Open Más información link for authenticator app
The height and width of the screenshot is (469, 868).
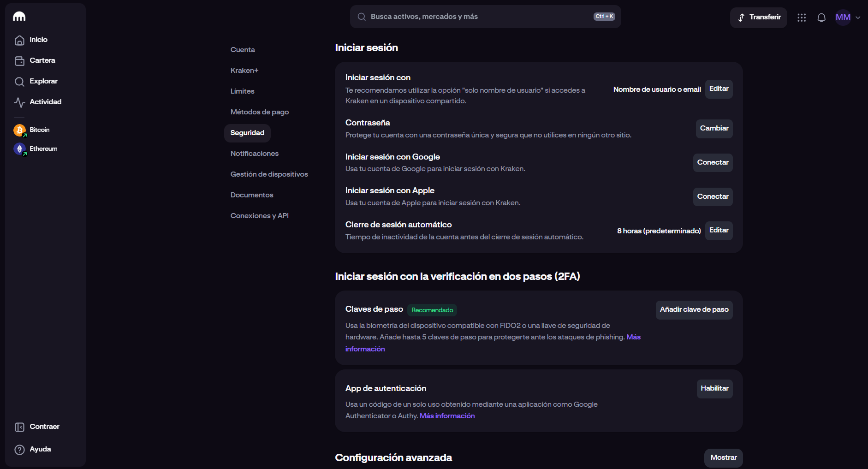[447, 416]
